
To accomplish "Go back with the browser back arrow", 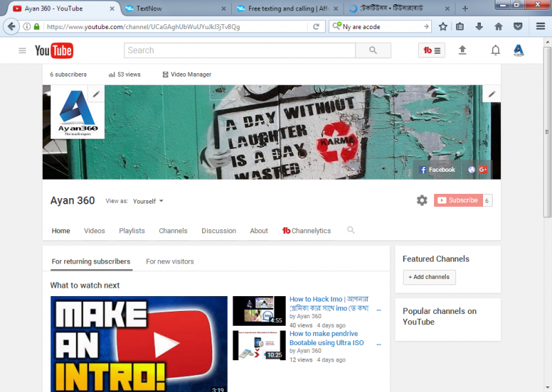I will coord(12,26).
